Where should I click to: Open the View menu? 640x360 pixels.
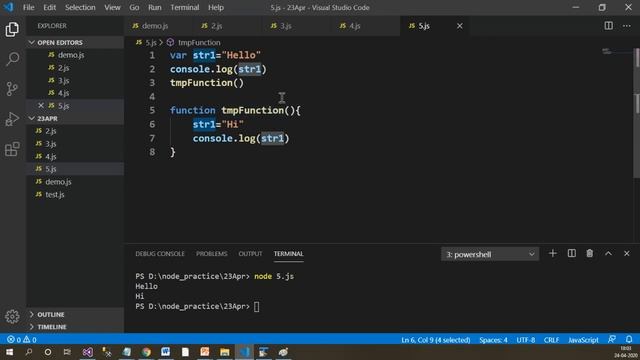(112, 7)
